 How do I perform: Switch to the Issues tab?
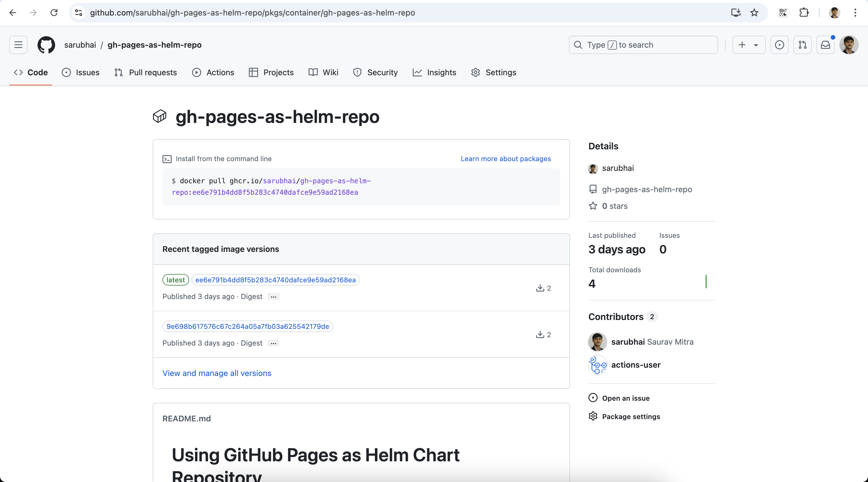[x=81, y=72]
